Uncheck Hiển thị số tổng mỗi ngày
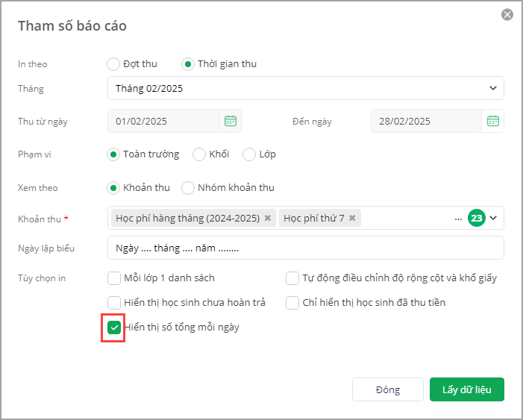523x420 pixels. [114, 327]
